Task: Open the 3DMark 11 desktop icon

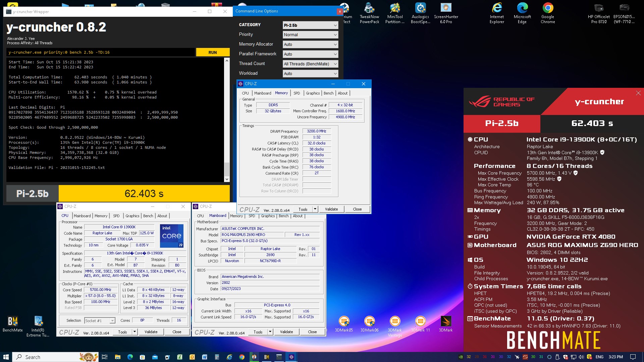Action: tap(420, 324)
